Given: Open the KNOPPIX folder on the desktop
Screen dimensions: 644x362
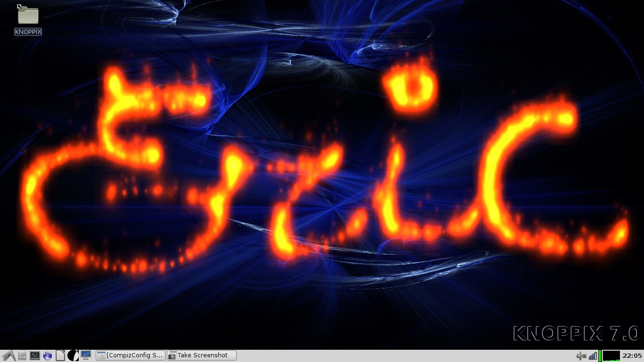Looking at the screenshot, I should pyautogui.click(x=28, y=15).
